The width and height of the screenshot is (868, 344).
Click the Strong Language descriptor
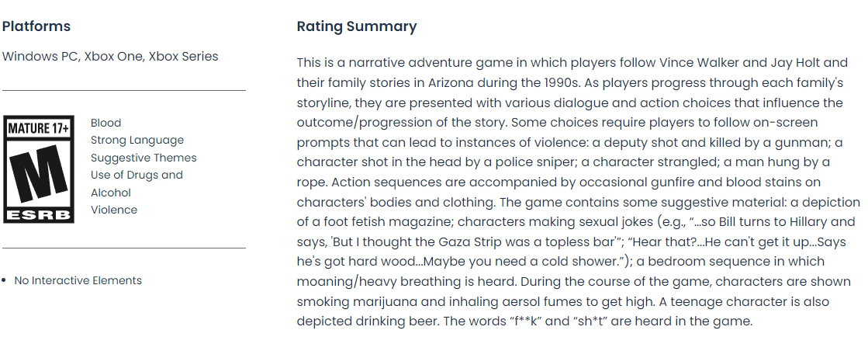point(137,140)
